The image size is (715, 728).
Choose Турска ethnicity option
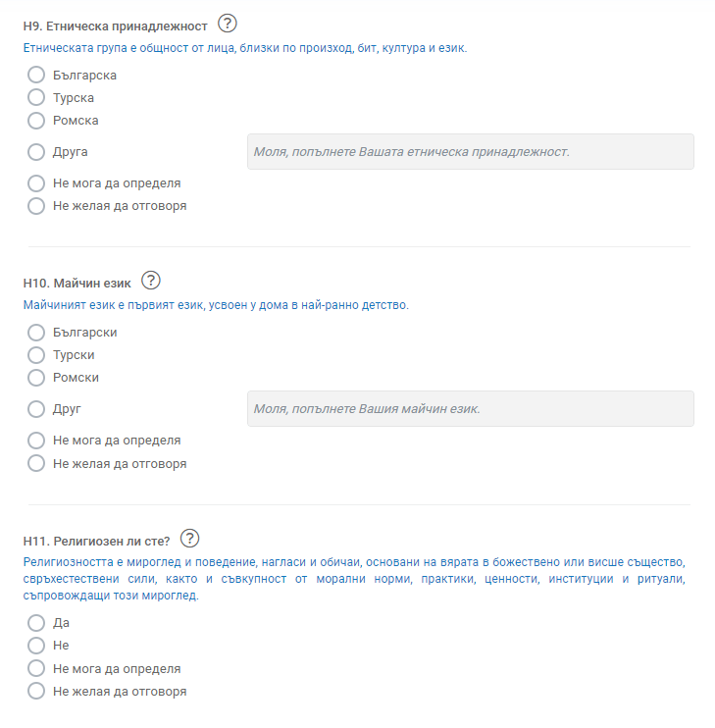coord(36,97)
